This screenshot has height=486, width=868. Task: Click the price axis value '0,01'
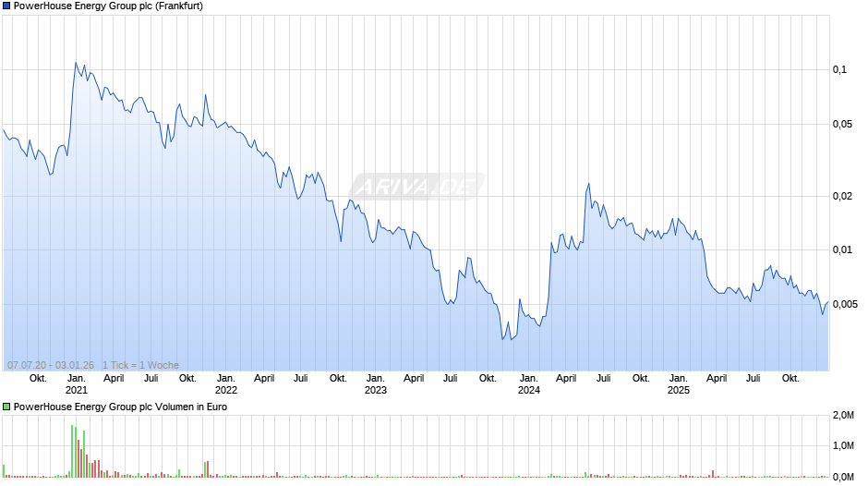(x=842, y=249)
